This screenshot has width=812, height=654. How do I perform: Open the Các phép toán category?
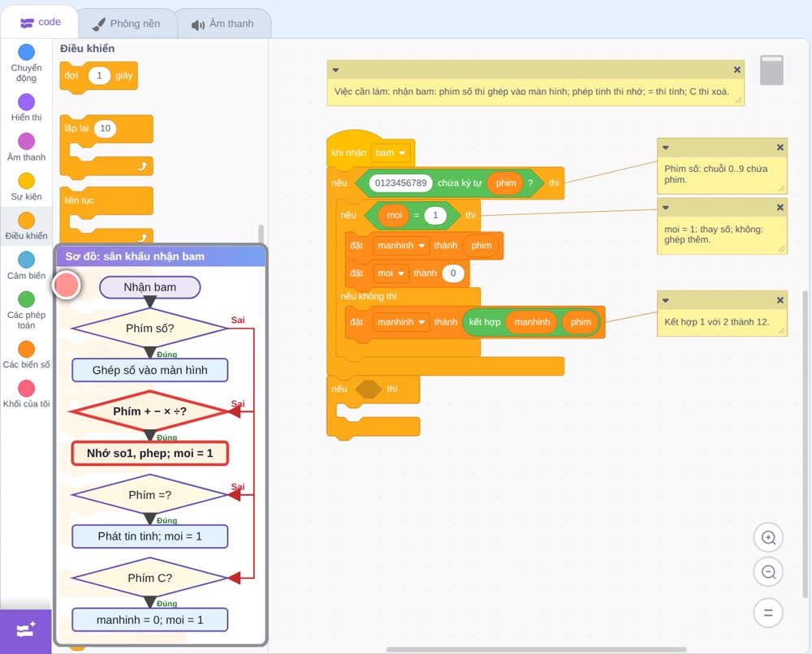[x=26, y=311]
